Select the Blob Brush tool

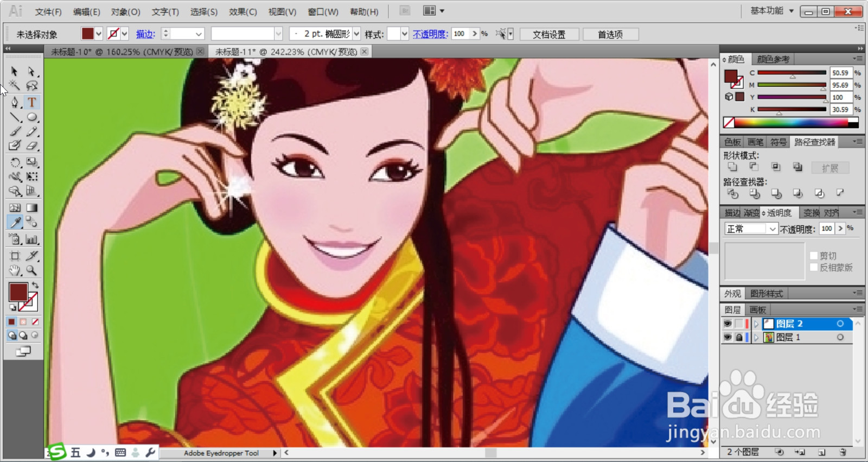tap(15, 145)
